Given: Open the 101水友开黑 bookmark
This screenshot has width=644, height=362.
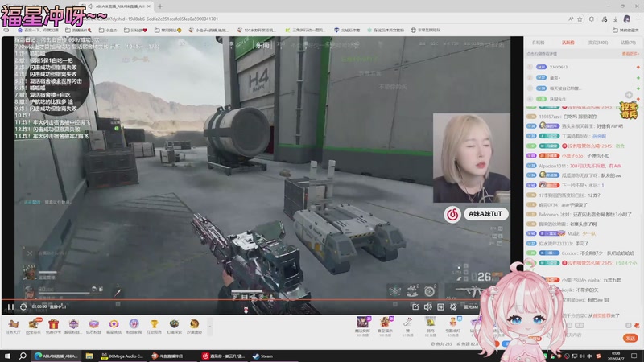Looking at the screenshot, I should click(x=257, y=30).
